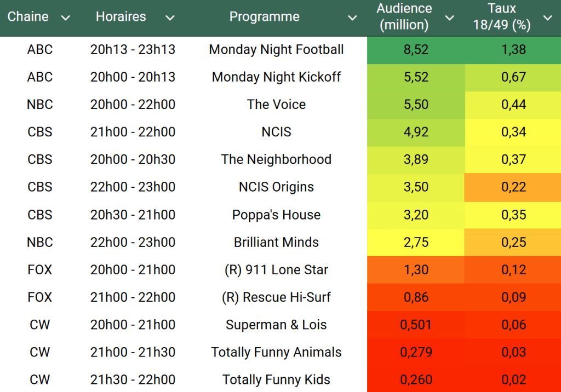Viewport: 561px width, 392px height.
Task: Click The Voice program cell
Action: pyautogui.click(x=276, y=105)
